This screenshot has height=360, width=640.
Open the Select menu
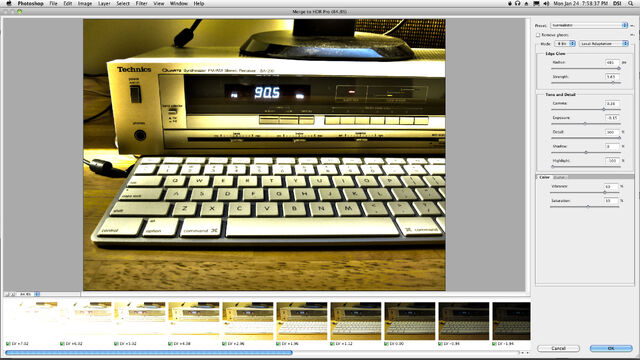[123, 3]
